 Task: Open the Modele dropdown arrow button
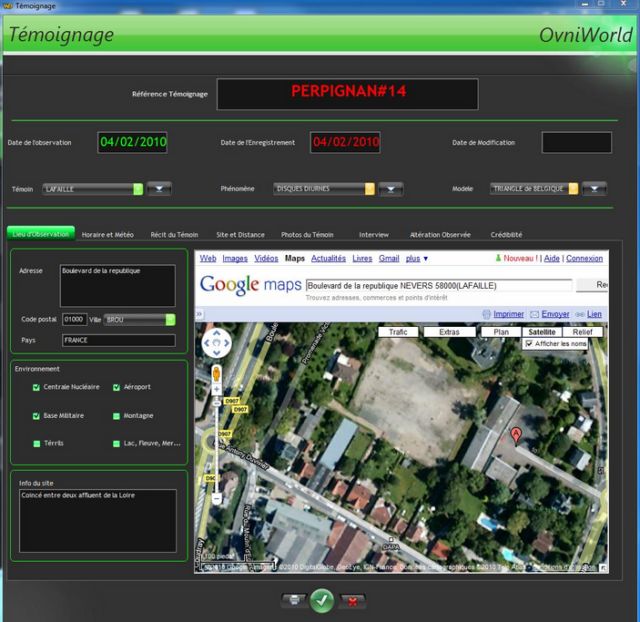coord(594,189)
